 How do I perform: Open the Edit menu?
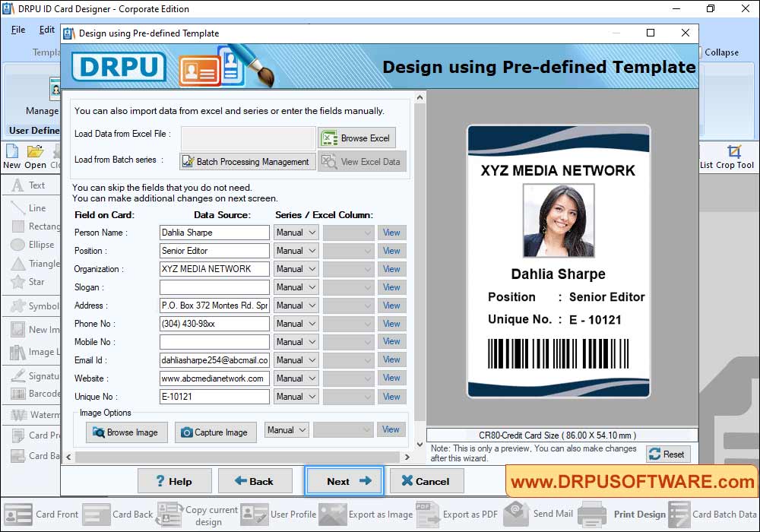pyautogui.click(x=46, y=30)
